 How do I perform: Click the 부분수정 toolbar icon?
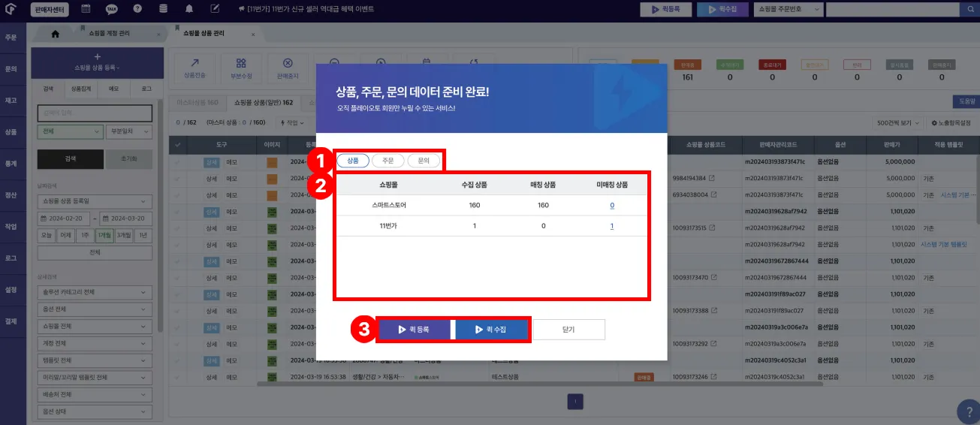[241, 68]
